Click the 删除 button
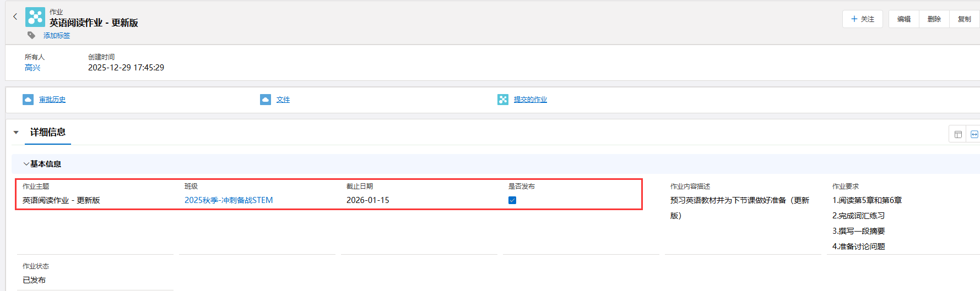980x291 pixels. tap(934, 19)
